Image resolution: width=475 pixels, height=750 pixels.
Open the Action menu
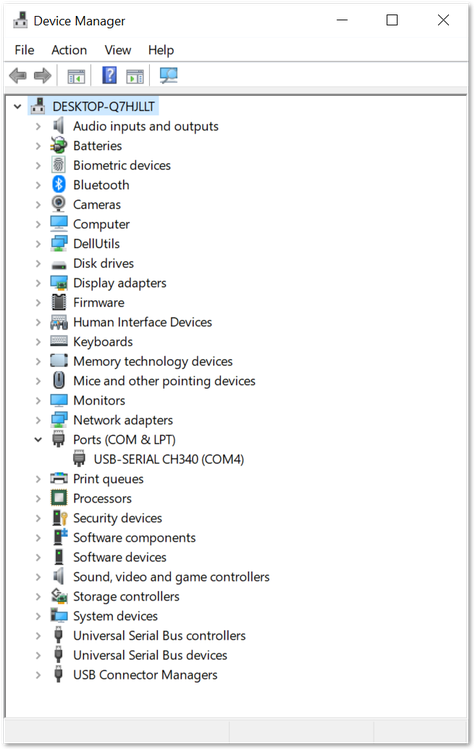[x=69, y=50]
